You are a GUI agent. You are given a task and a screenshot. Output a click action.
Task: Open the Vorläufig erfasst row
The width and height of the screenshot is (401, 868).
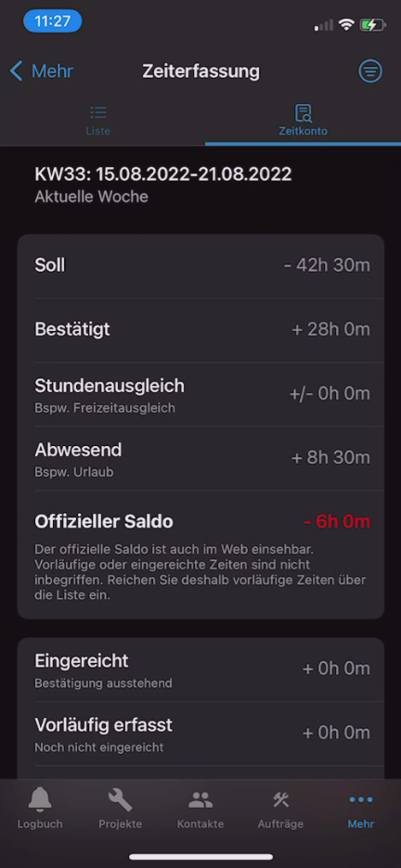200,734
